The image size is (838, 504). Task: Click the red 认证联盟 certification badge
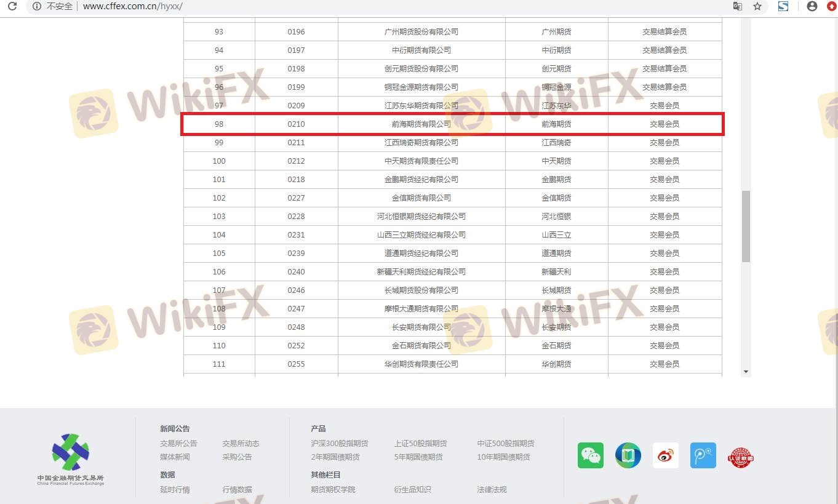(740, 457)
